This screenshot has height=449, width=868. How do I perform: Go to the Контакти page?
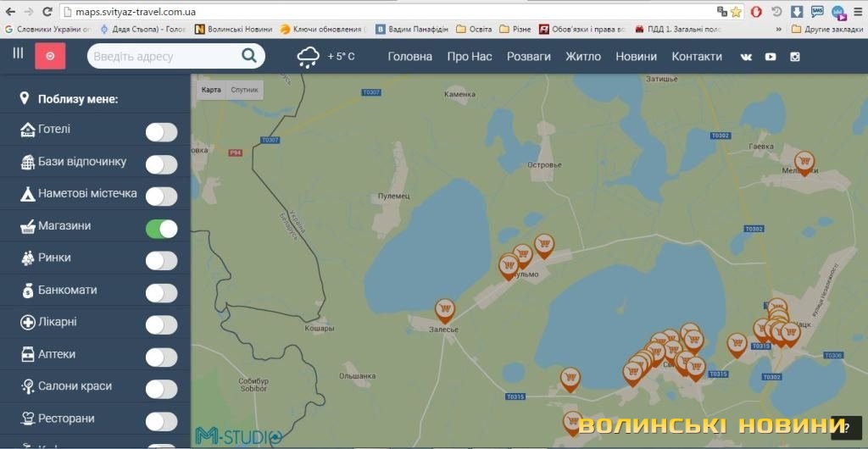(x=697, y=57)
